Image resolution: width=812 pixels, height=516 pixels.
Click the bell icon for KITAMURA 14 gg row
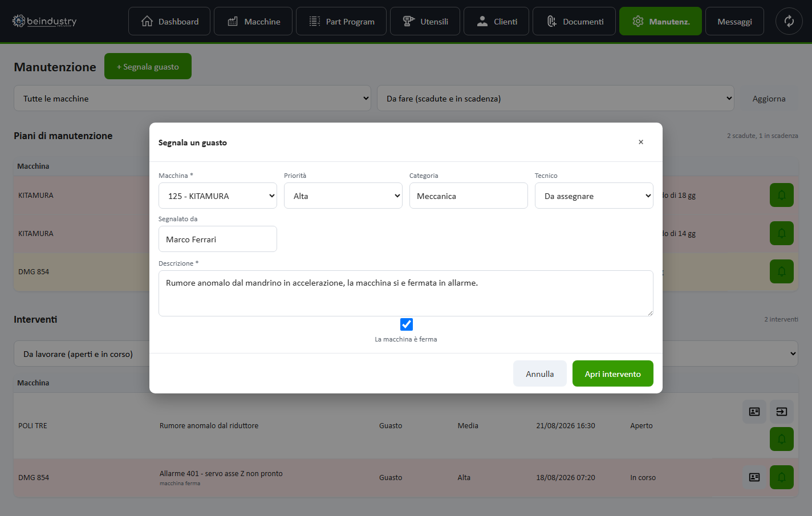[x=782, y=233]
